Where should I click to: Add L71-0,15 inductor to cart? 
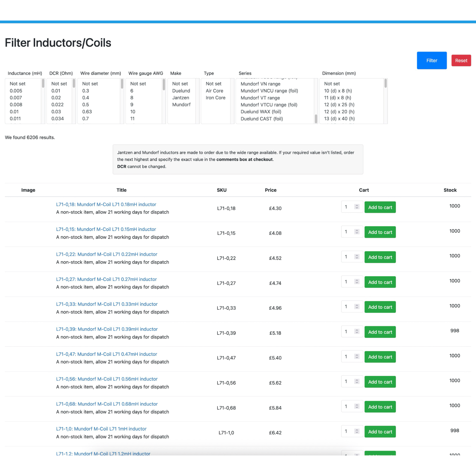(380, 232)
